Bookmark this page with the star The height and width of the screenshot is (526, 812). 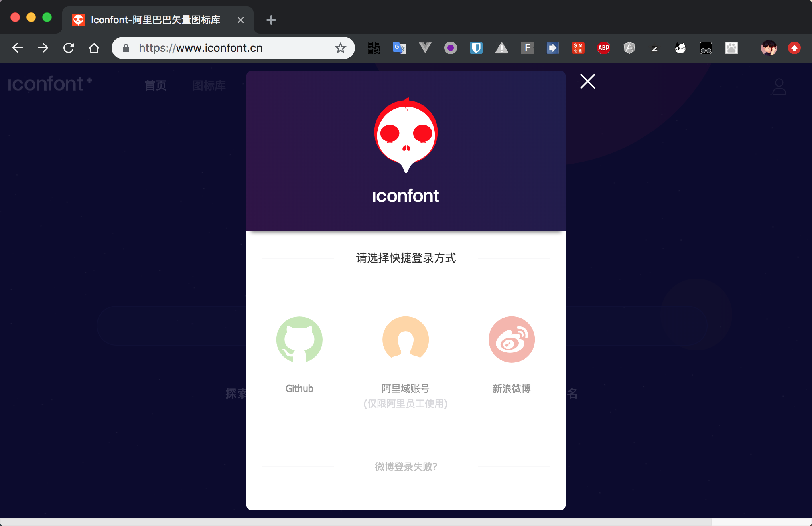(340, 48)
